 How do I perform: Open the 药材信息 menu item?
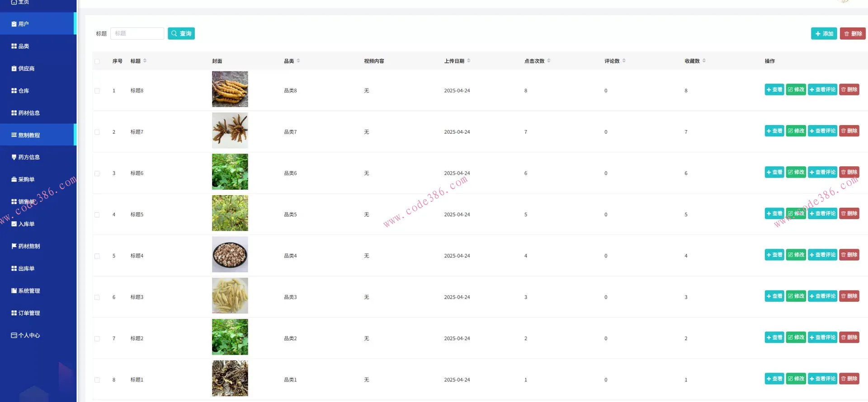pos(38,113)
